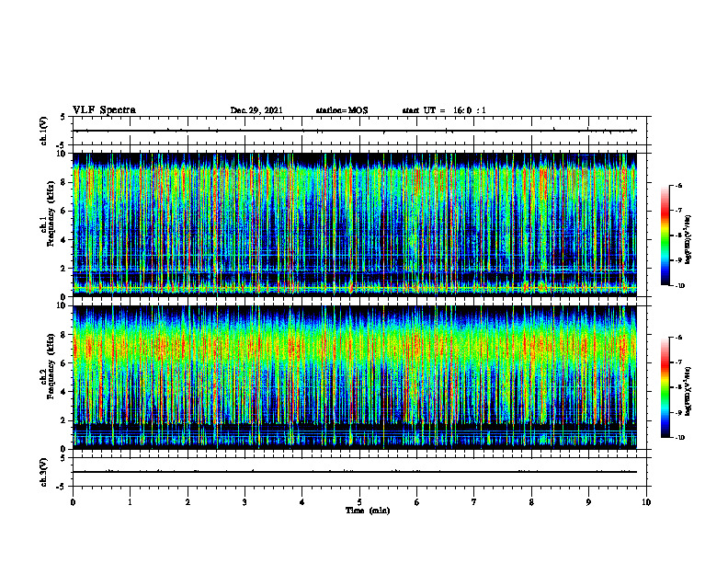Click time axis tick label '3'

(x=245, y=502)
